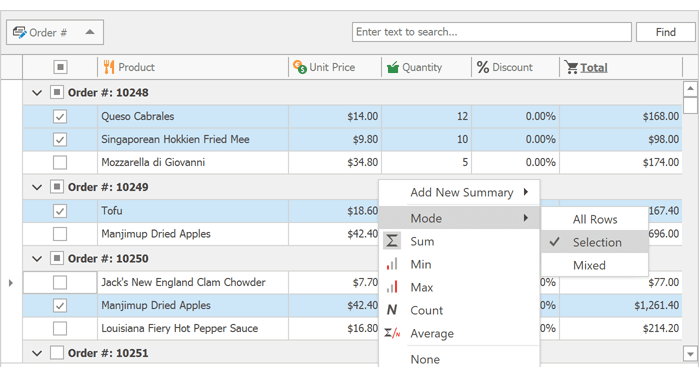
Task: Click the Average sigma/N icon
Action: [392, 333]
